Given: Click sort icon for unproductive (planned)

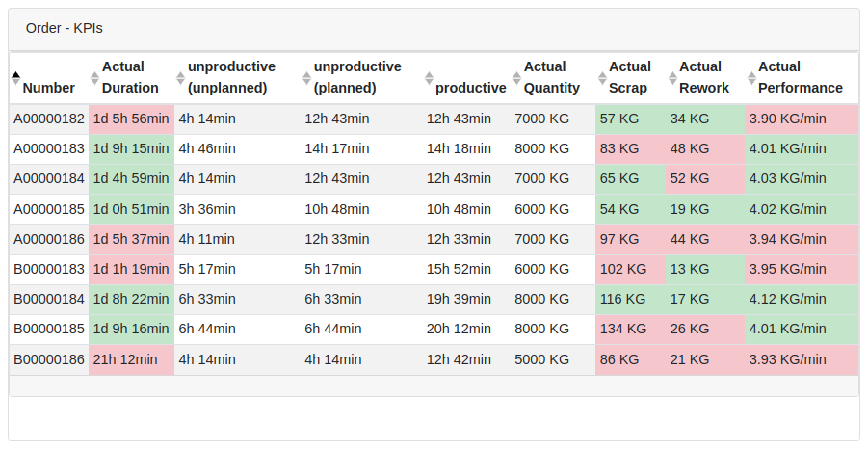Looking at the screenshot, I should (306, 77).
